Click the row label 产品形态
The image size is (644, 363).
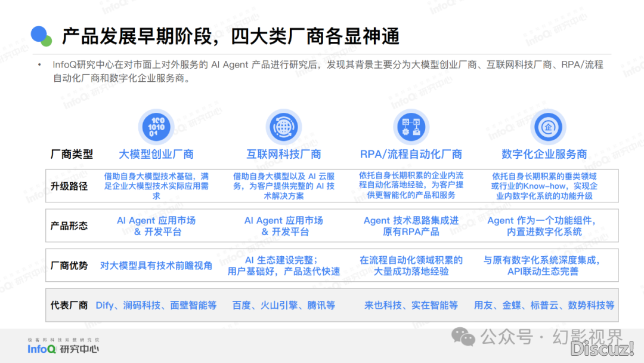click(x=69, y=226)
